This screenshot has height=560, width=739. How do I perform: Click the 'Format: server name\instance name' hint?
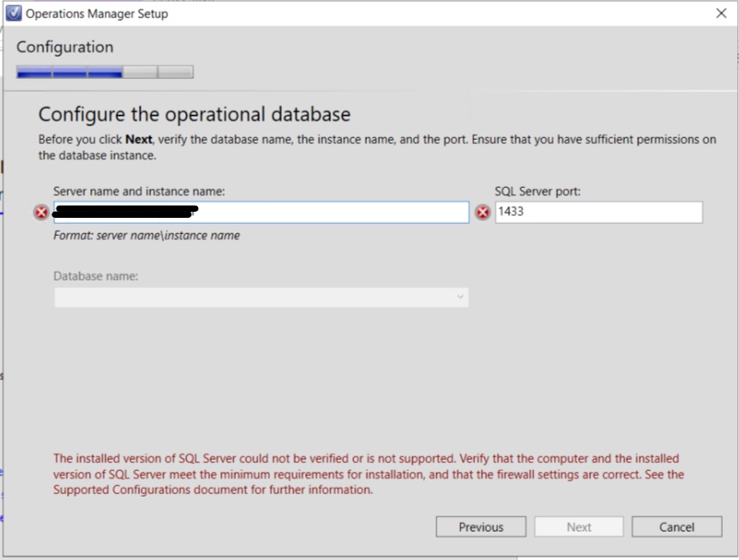coord(147,235)
